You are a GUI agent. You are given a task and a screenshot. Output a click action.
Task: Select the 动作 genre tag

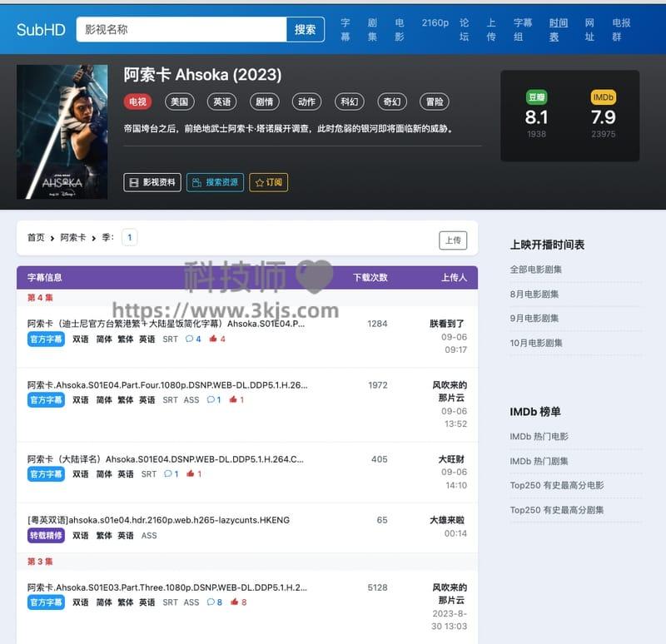pos(306,102)
